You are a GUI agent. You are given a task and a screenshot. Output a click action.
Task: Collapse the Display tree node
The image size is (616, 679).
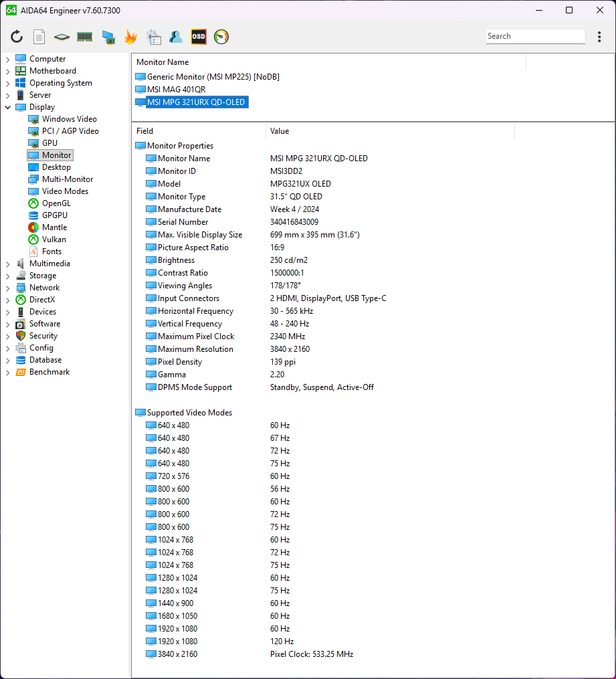click(x=7, y=108)
